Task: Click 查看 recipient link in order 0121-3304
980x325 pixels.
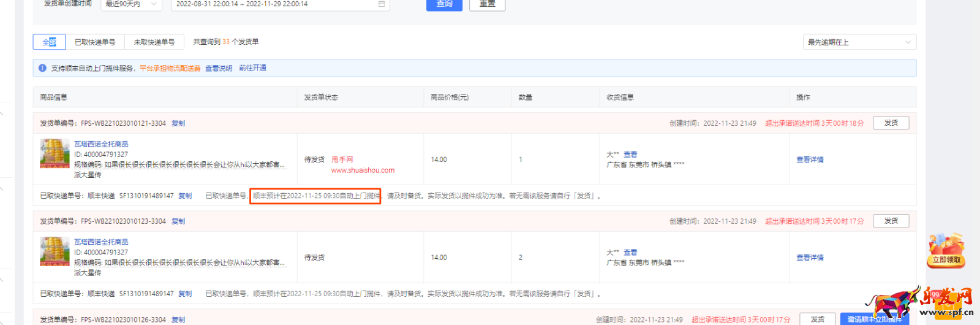Action: click(x=630, y=155)
